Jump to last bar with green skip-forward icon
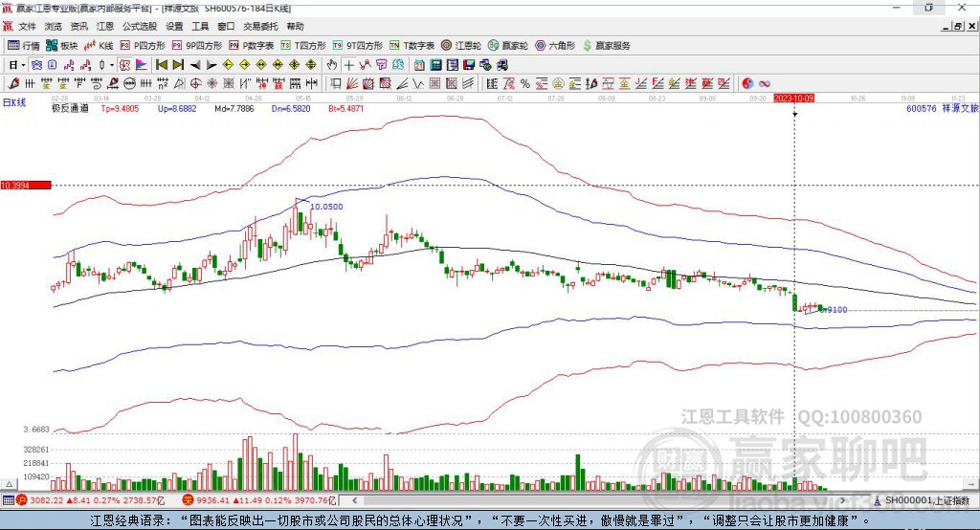 pos(178,65)
